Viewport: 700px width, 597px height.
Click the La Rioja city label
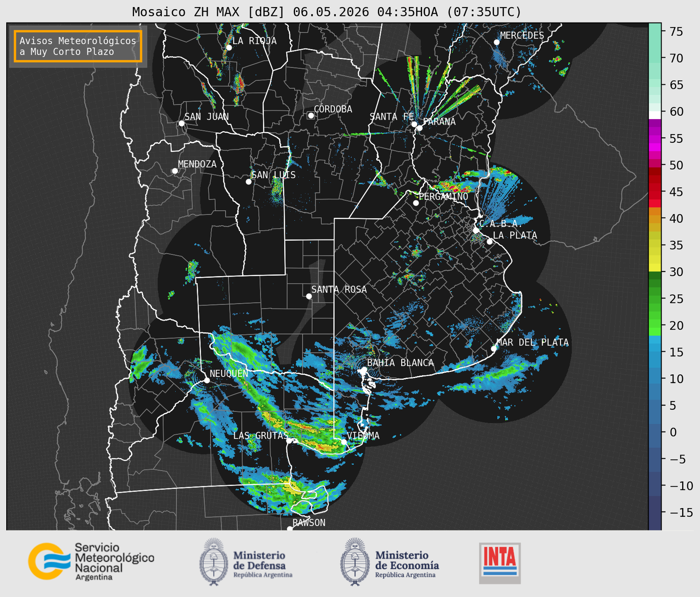tap(254, 41)
